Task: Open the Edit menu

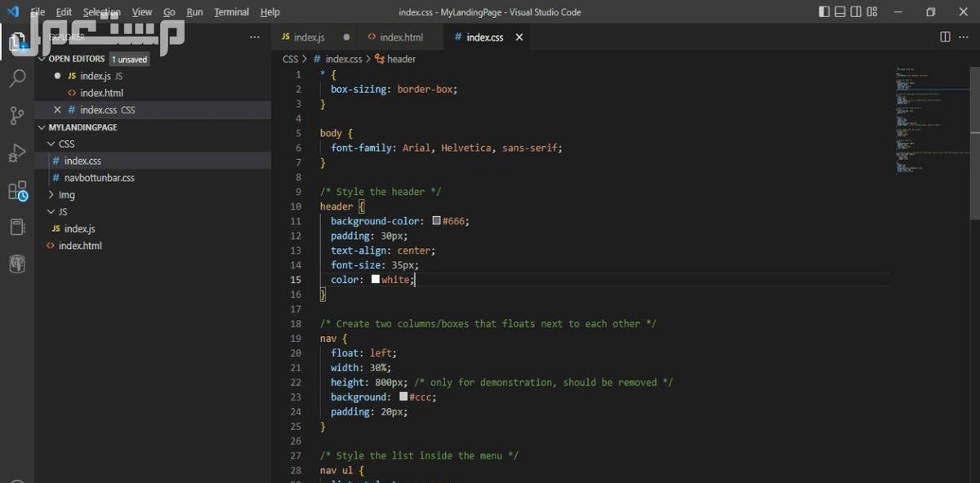Action: [65, 12]
